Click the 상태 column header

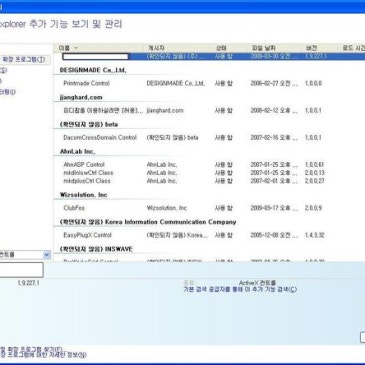[x=221, y=48]
